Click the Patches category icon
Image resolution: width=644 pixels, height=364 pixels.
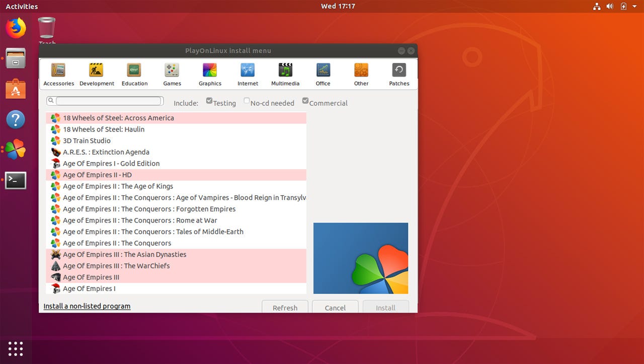(398, 73)
